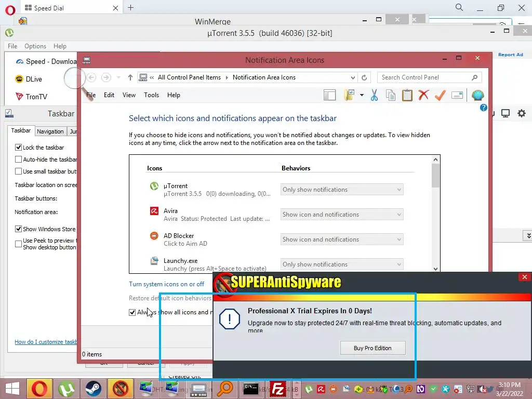Click the double-chevron expander in uTorrent

pyautogui.click(x=528, y=235)
